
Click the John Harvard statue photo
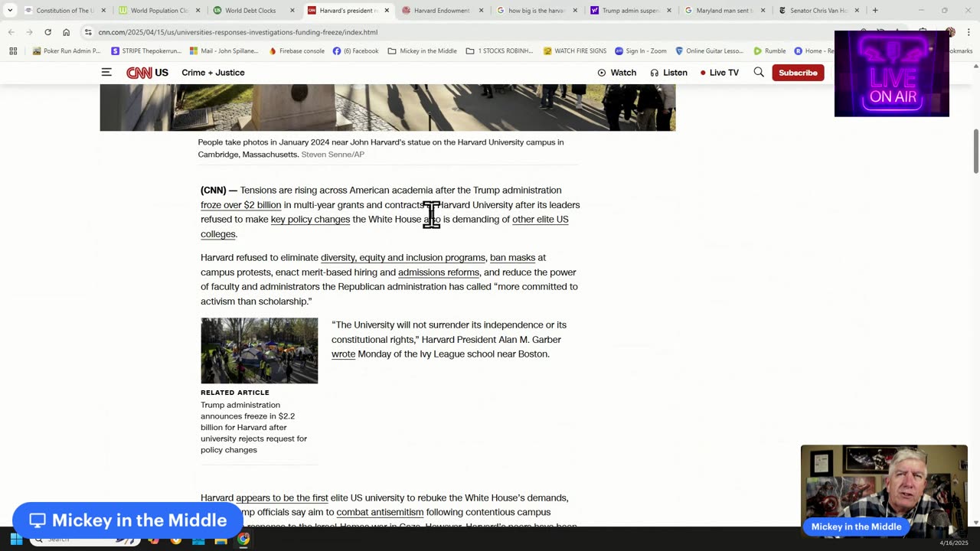point(387,107)
